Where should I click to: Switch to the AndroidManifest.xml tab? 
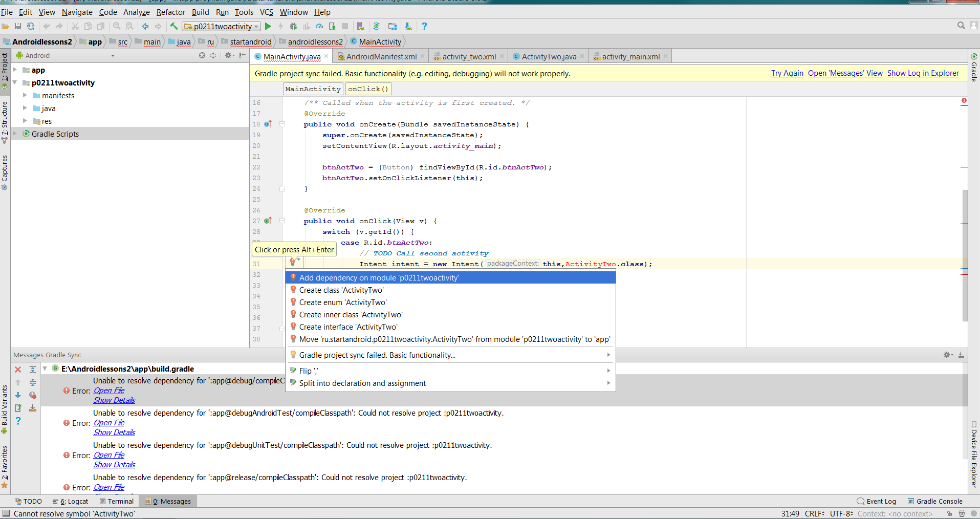point(381,56)
